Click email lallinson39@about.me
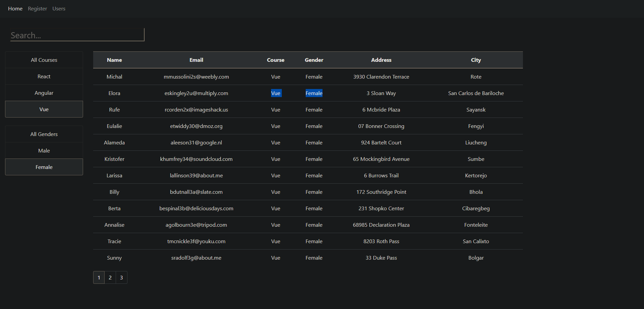The image size is (644, 309). (x=196, y=176)
